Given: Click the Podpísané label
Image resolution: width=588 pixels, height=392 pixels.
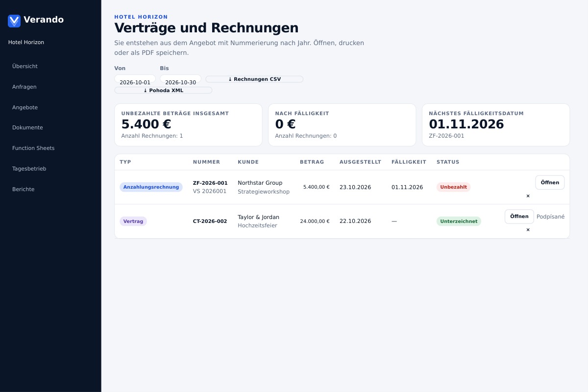Looking at the screenshot, I should (x=551, y=217).
